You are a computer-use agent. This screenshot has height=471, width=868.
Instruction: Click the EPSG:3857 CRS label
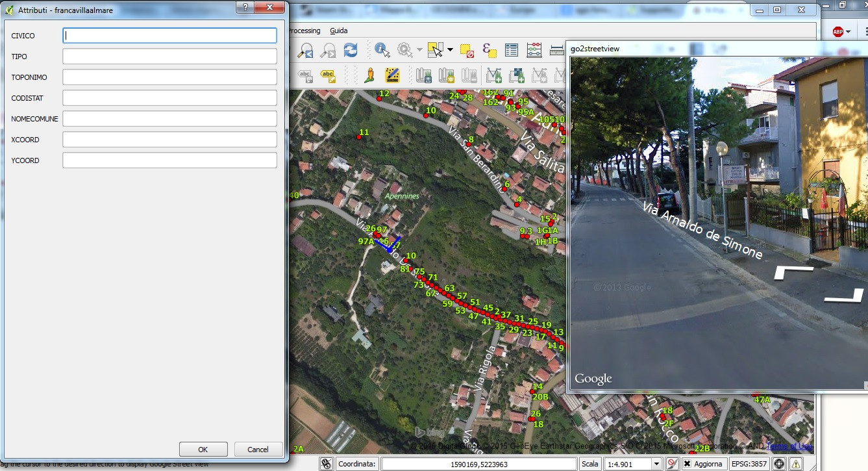pyautogui.click(x=750, y=465)
